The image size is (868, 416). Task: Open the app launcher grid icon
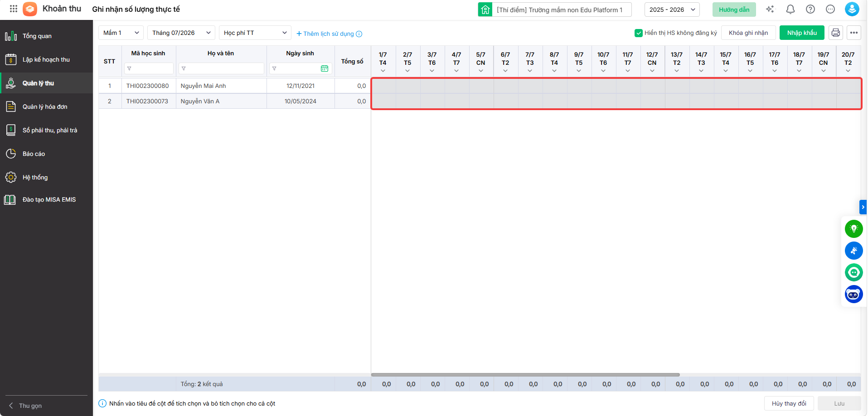14,9
